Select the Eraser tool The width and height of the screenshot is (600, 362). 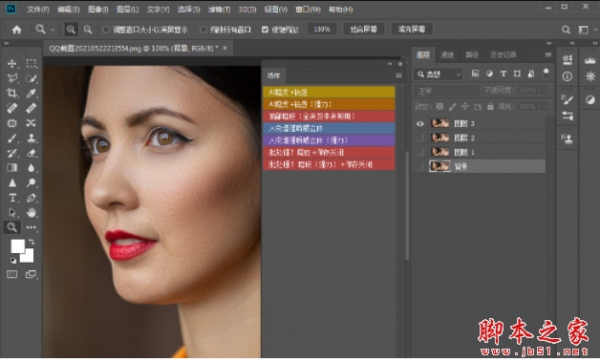coord(31,153)
